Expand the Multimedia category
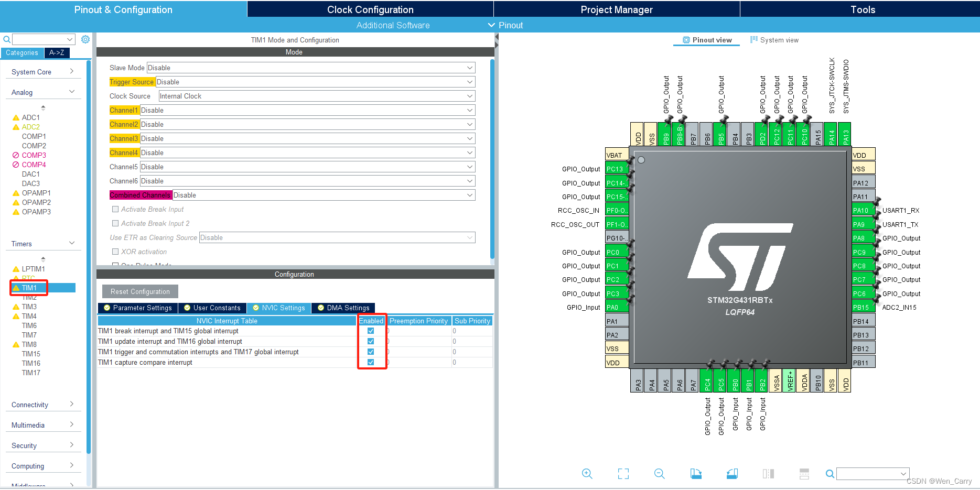Image resolution: width=980 pixels, height=490 pixels. tap(43, 425)
